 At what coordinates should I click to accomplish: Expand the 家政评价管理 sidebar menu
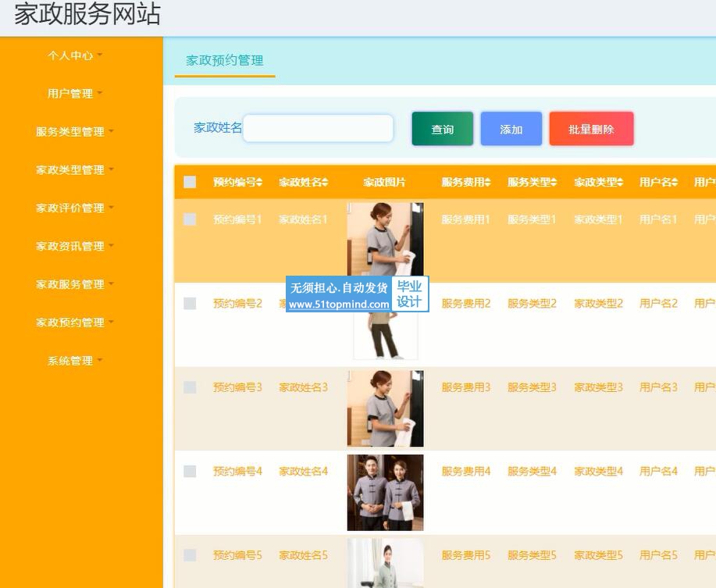point(75,208)
